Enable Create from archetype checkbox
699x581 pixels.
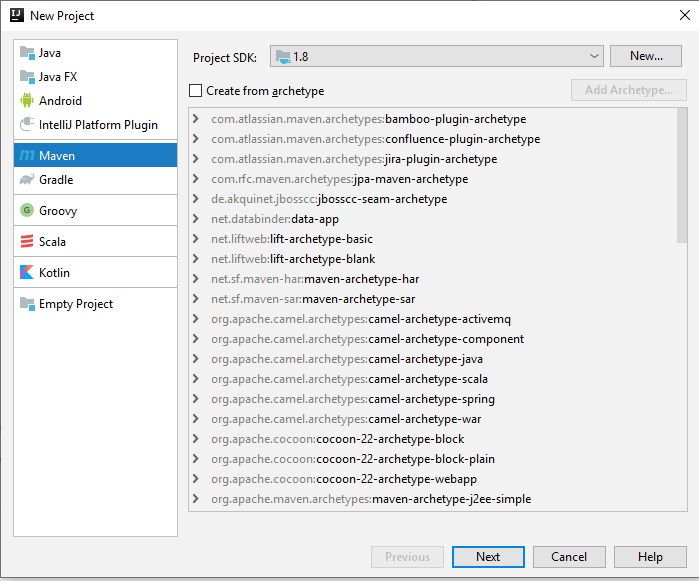[195, 91]
